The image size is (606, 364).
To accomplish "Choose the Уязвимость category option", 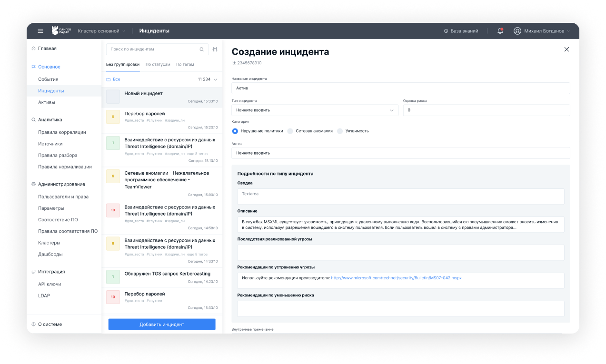I will click(340, 131).
